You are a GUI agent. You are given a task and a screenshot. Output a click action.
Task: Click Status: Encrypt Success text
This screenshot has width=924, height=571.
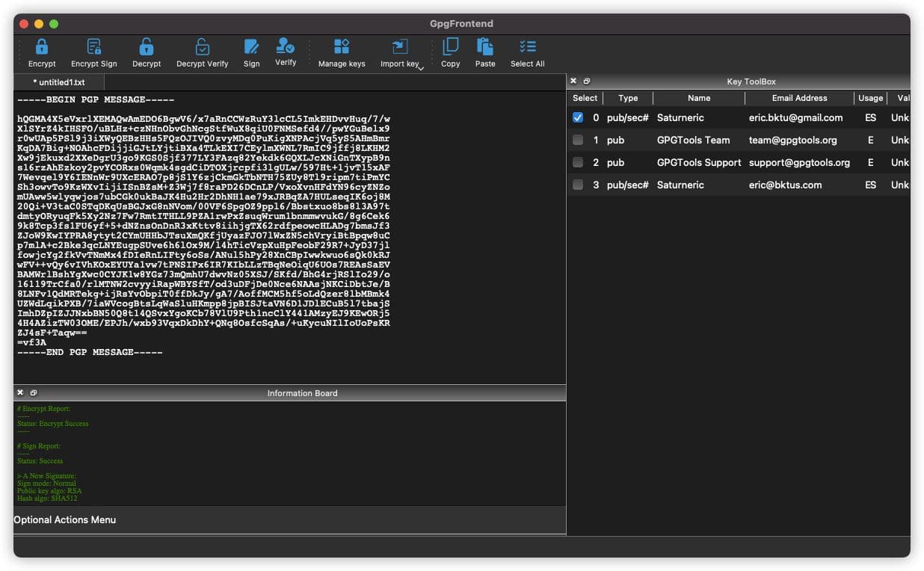click(x=52, y=424)
